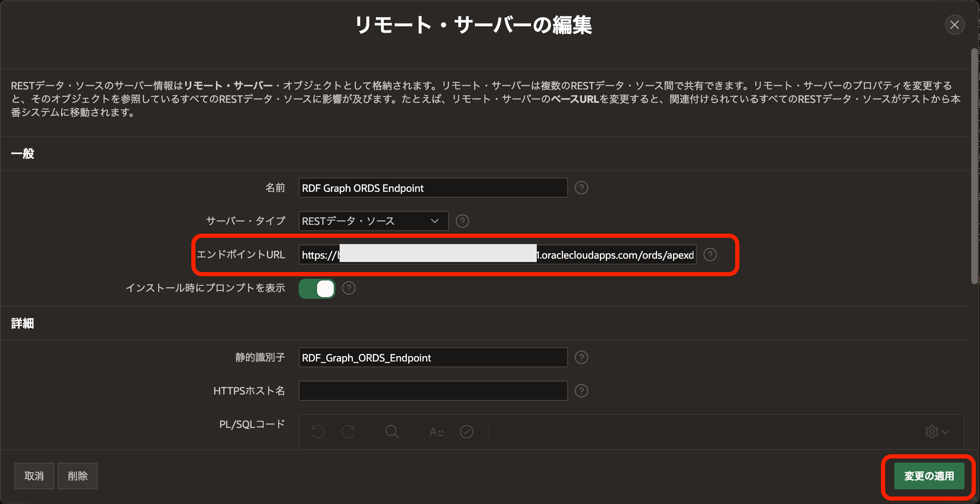Click undo icon in PL/SQL editor
This screenshot has width=980, height=504.
(318, 432)
